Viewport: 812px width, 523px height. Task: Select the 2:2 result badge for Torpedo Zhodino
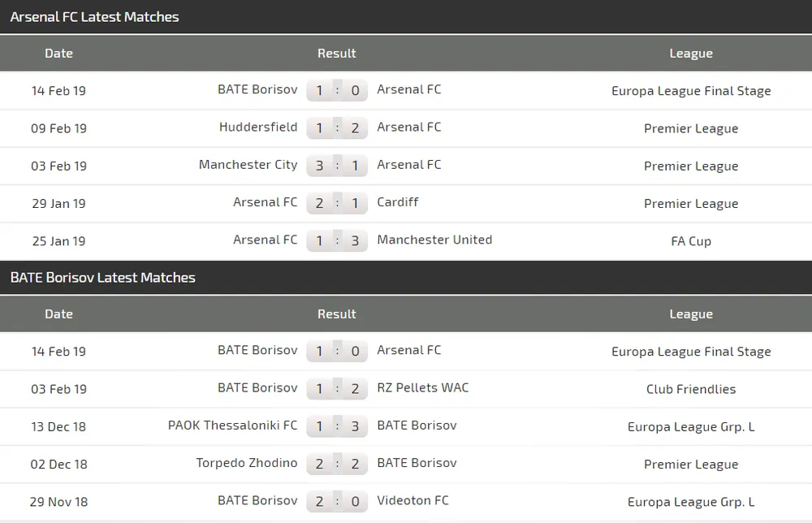(337, 464)
